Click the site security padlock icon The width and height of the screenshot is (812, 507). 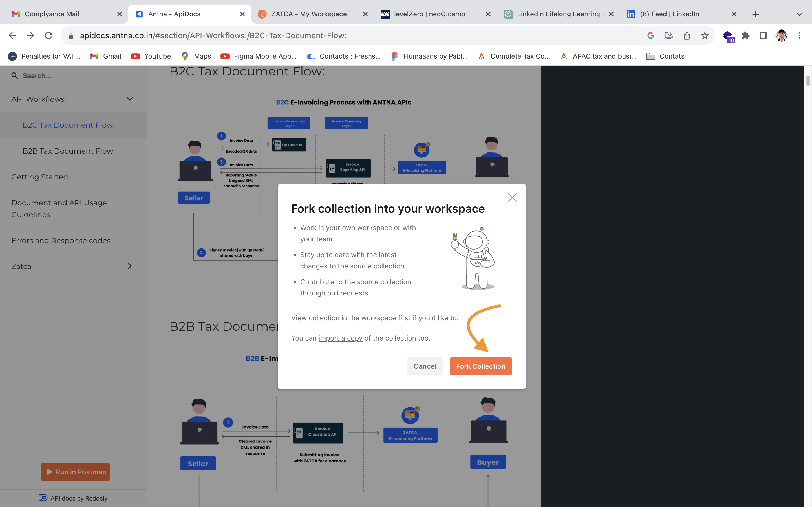click(71, 35)
